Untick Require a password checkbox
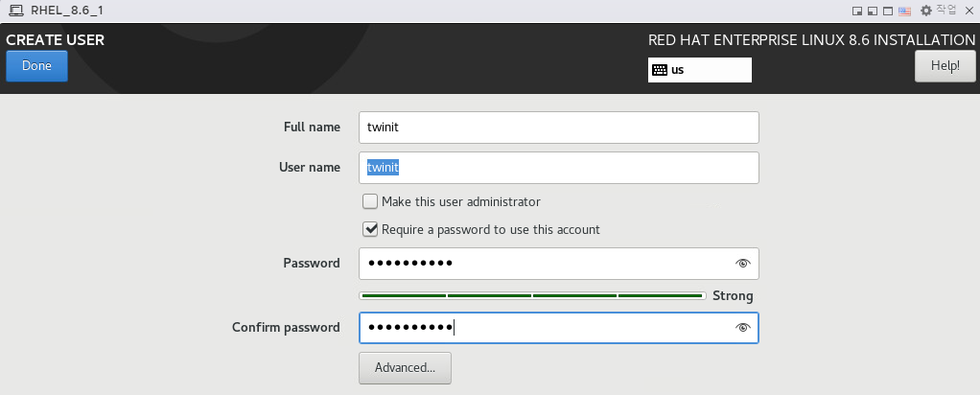Screen dimensions: 980x395 click(370, 229)
